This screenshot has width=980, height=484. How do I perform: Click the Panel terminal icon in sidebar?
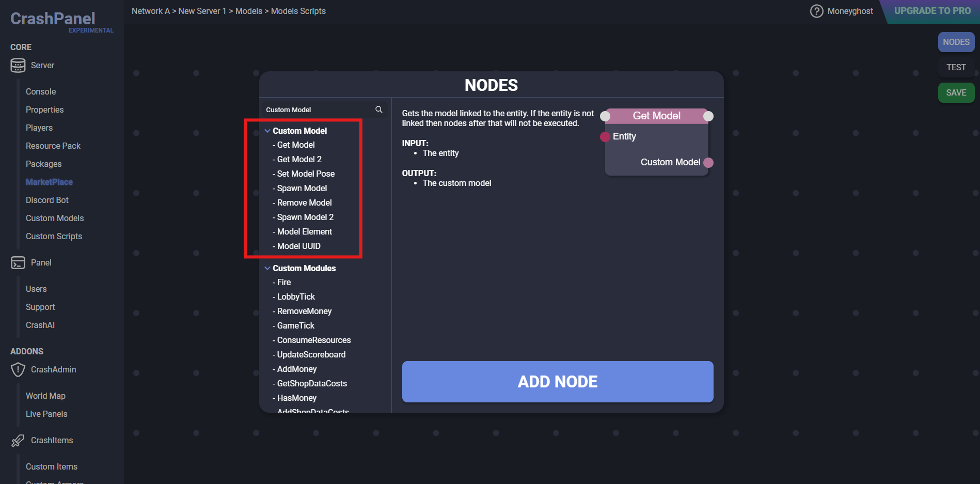coord(18,263)
